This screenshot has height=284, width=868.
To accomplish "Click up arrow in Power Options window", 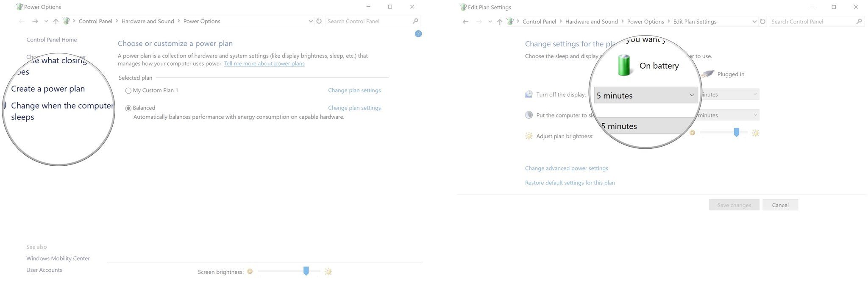I will point(56,21).
